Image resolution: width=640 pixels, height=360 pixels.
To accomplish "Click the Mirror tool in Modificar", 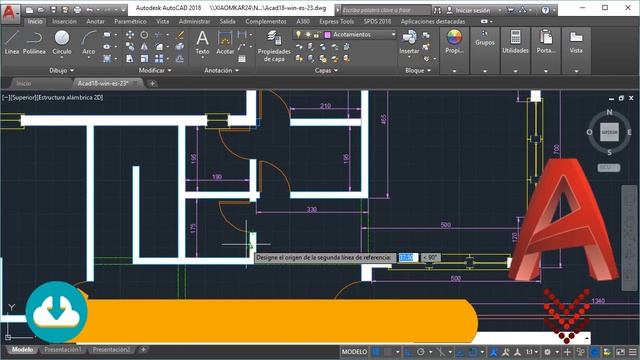I will pos(144,47).
